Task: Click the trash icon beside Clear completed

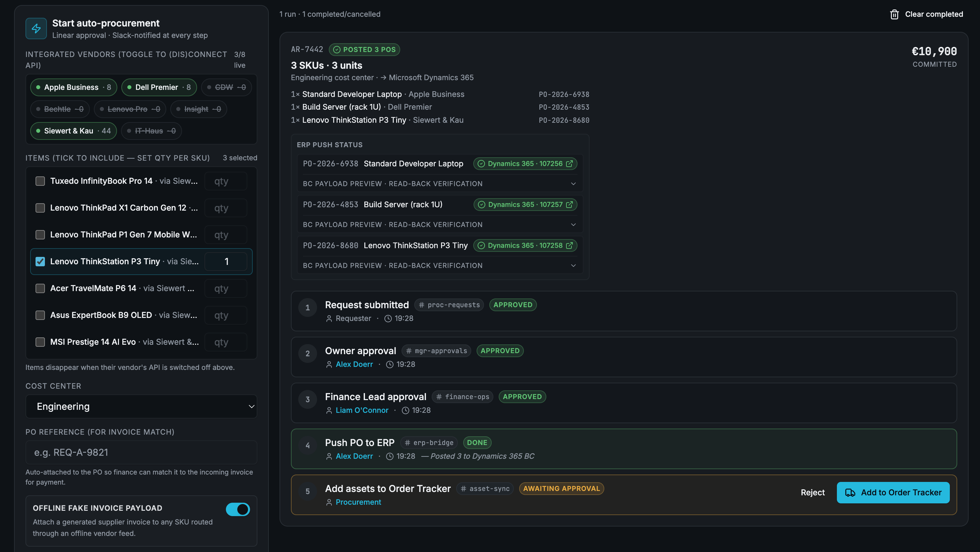Action: pos(894,14)
